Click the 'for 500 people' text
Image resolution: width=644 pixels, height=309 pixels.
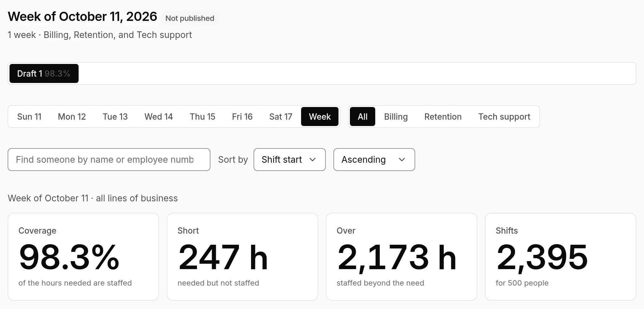click(x=522, y=283)
